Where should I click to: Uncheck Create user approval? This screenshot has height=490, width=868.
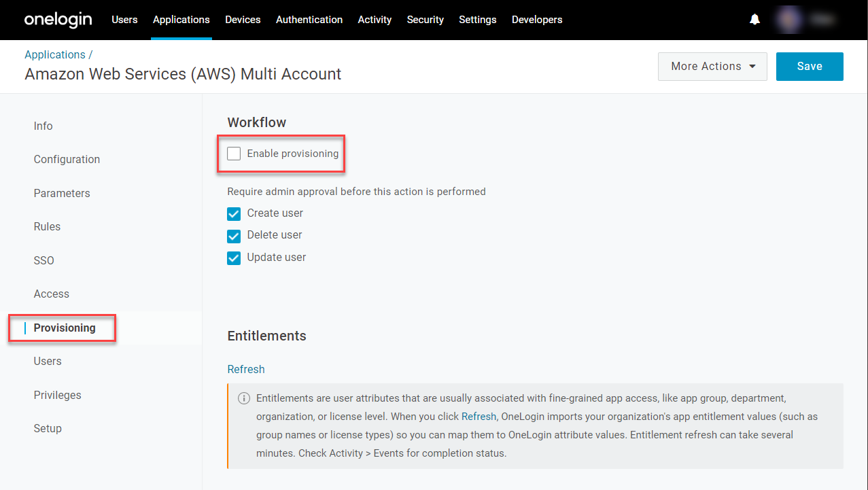234,213
